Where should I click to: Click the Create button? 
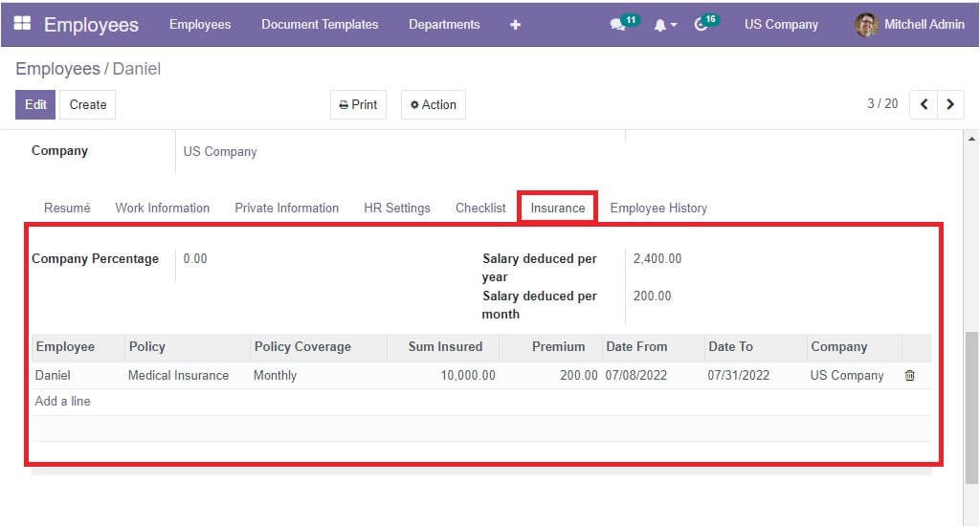88,105
